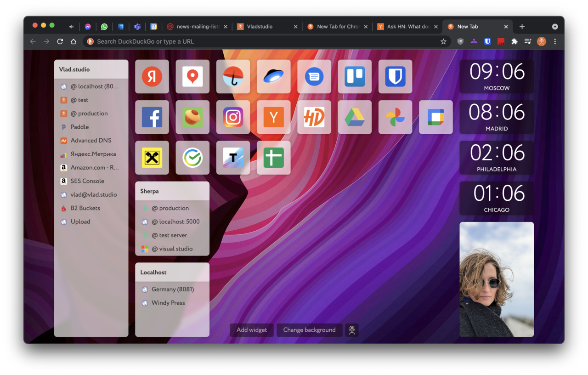Image resolution: width=588 pixels, height=375 pixels.
Task: Click the Add widget button
Action: [x=252, y=330]
